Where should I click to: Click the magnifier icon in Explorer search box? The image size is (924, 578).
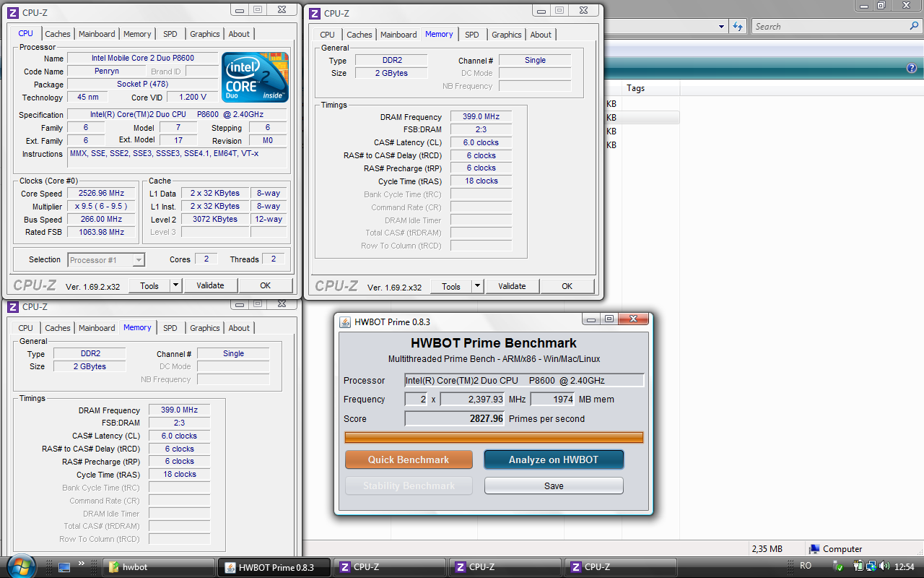pos(914,27)
